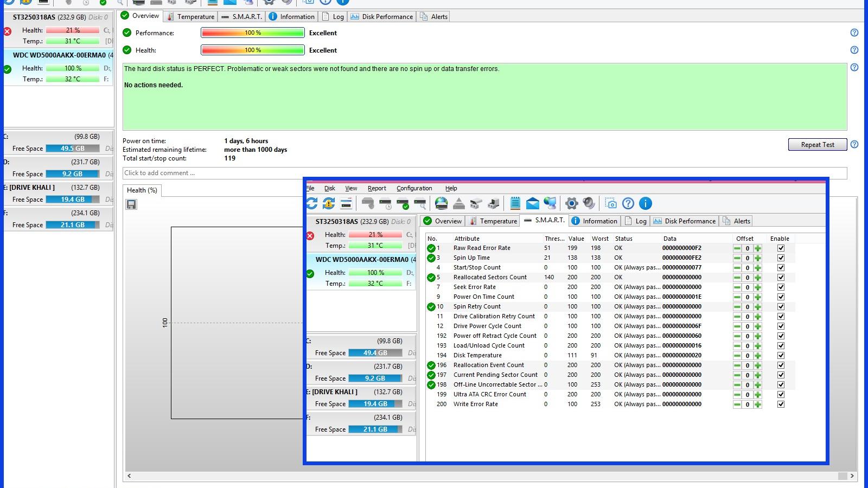The image size is (868, 488).
Task: Click the blue envelope e-mail icon
Action: 533,203
